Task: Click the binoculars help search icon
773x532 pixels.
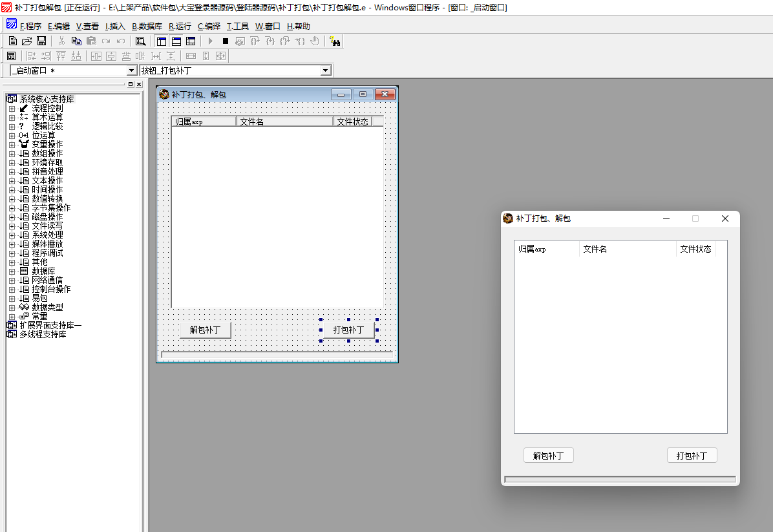Action: 335,41
